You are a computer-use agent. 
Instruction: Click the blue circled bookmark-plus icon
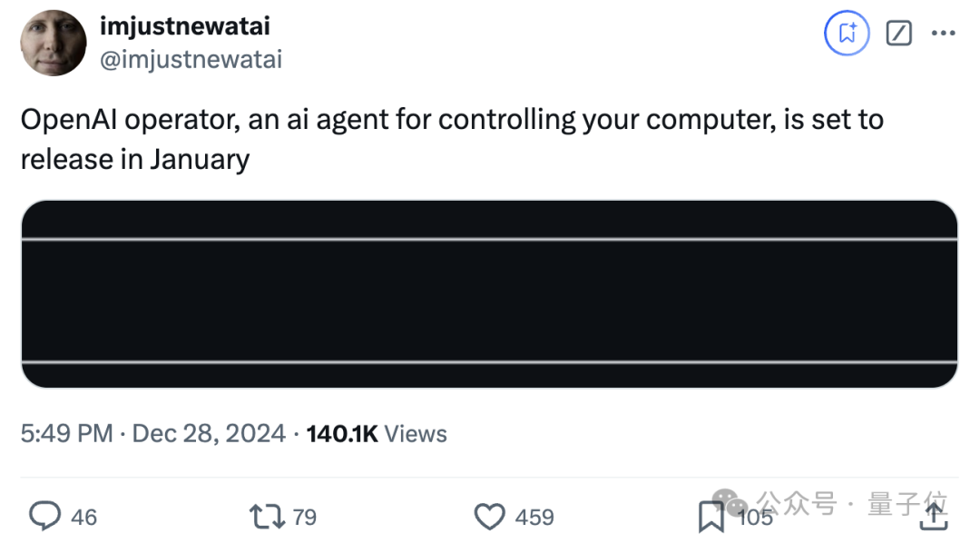[847, 33]
